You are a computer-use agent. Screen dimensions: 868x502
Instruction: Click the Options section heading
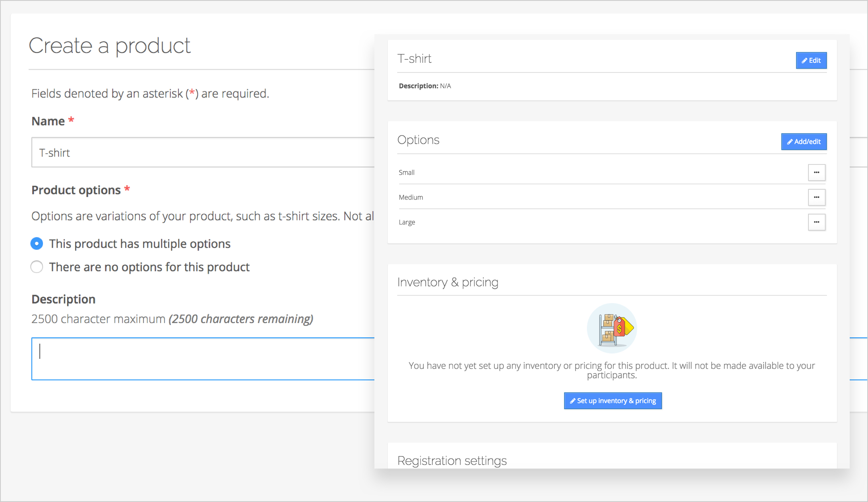point(418,140)
